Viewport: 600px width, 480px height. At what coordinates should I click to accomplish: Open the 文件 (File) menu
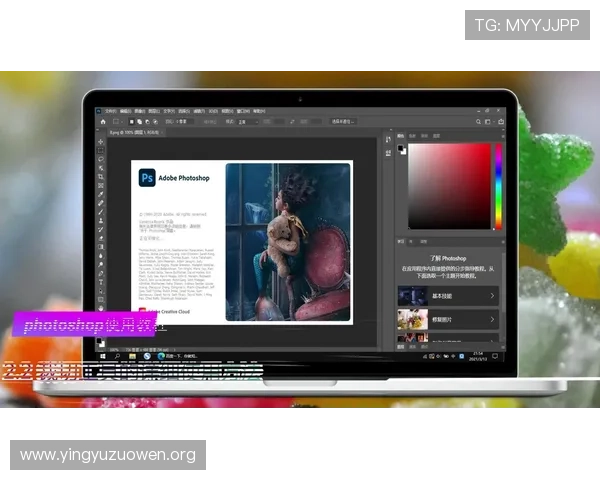coord(110,111)
